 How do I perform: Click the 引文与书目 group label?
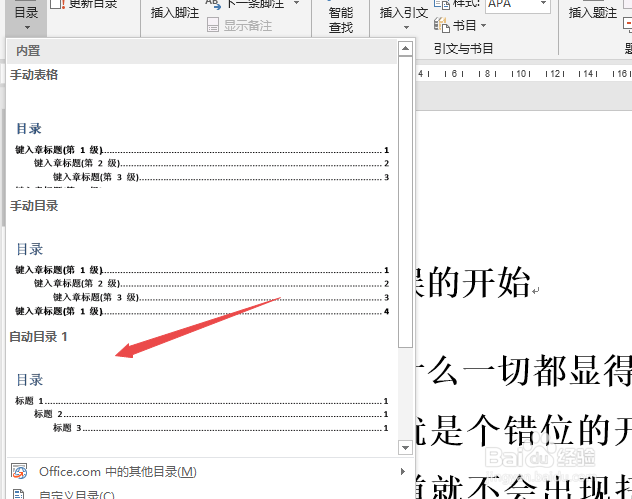464,49
